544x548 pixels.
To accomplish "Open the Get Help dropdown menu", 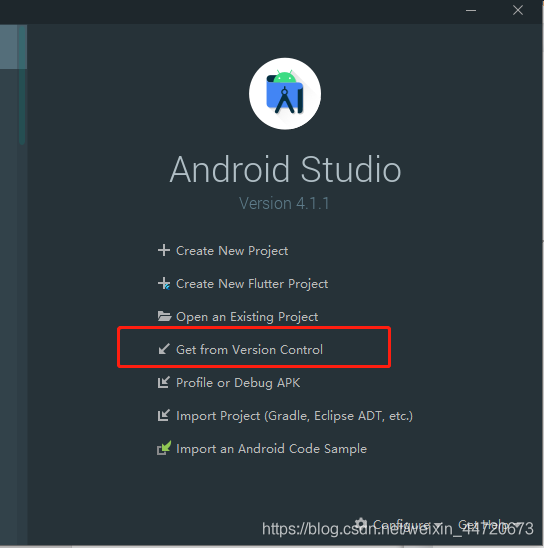I will [489, 525].
